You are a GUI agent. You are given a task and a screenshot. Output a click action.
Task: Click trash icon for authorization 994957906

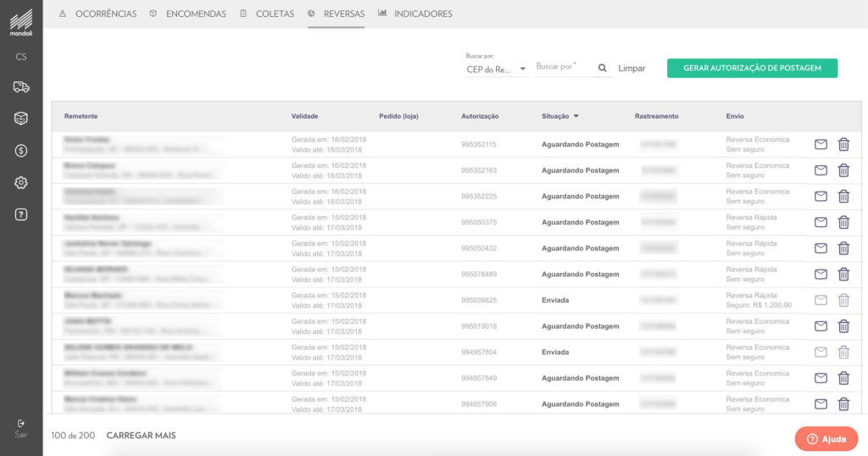coord(843,404)
